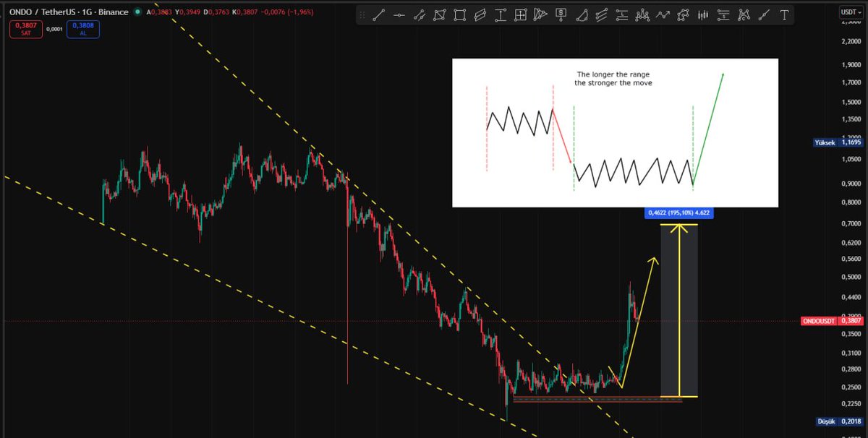
Task: Click the ONDOUSDT price label on axis
Action: pyautogui.click(x=833, y=320)
